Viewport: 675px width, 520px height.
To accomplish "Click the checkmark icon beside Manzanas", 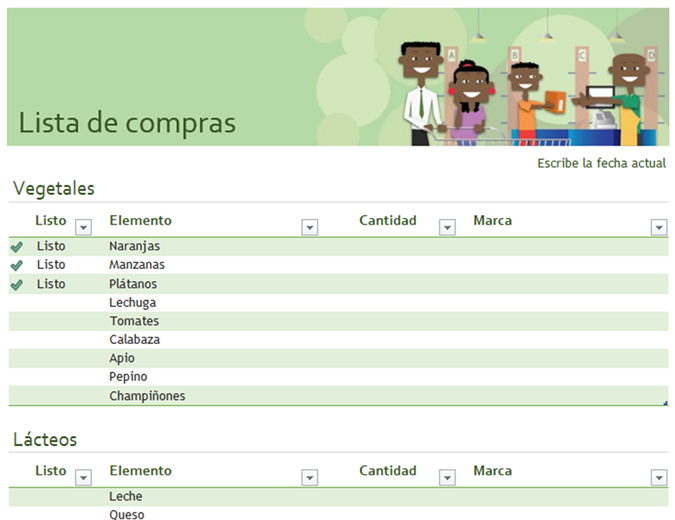I will [x=16, y=265].
